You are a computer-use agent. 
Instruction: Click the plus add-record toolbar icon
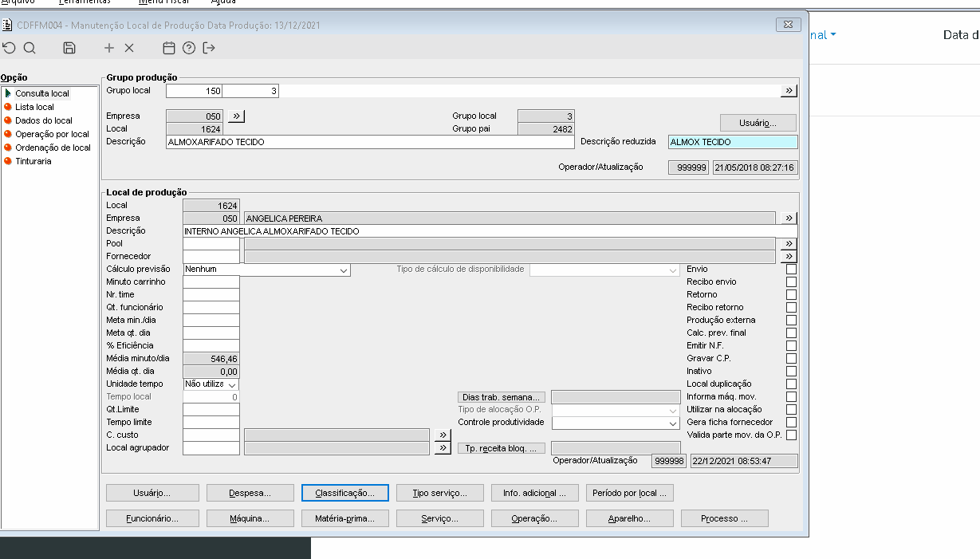109,48
